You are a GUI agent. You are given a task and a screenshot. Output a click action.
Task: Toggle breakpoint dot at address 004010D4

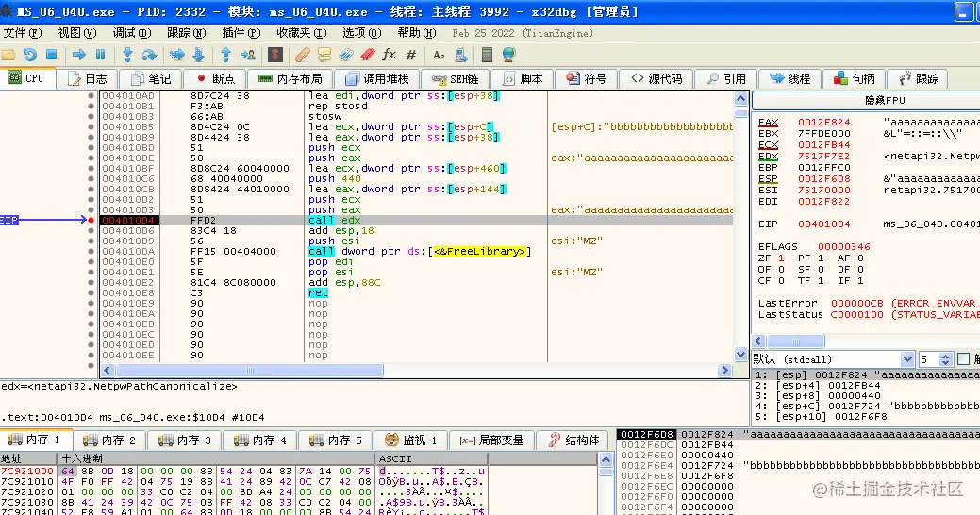coord(91,220)
